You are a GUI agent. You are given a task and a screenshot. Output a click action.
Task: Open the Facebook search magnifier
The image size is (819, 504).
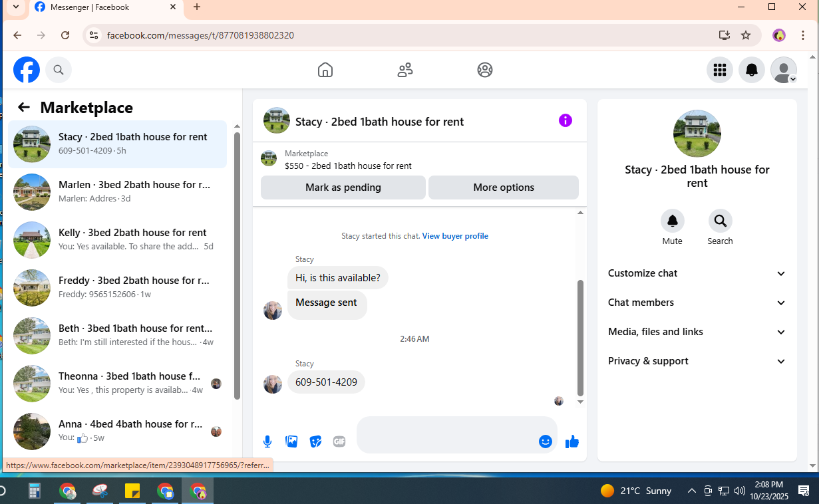point(59,70)
